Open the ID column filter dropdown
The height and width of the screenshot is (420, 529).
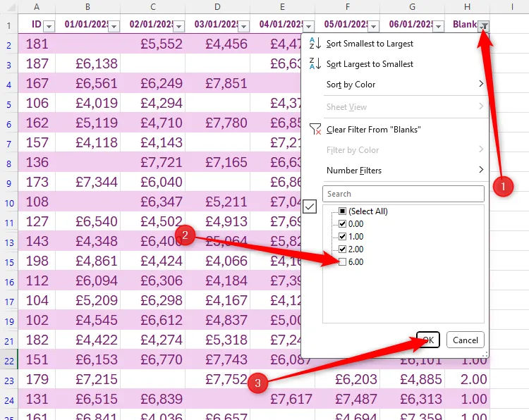pos(49,26)
